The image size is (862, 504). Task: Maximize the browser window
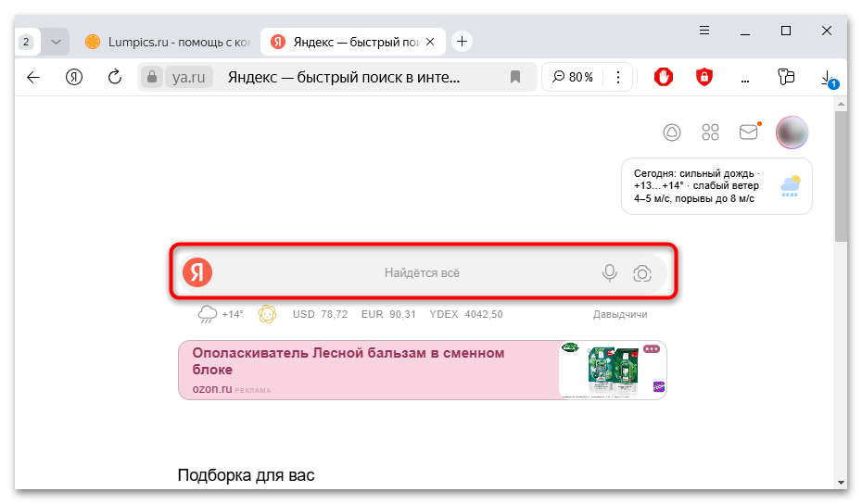786,31
